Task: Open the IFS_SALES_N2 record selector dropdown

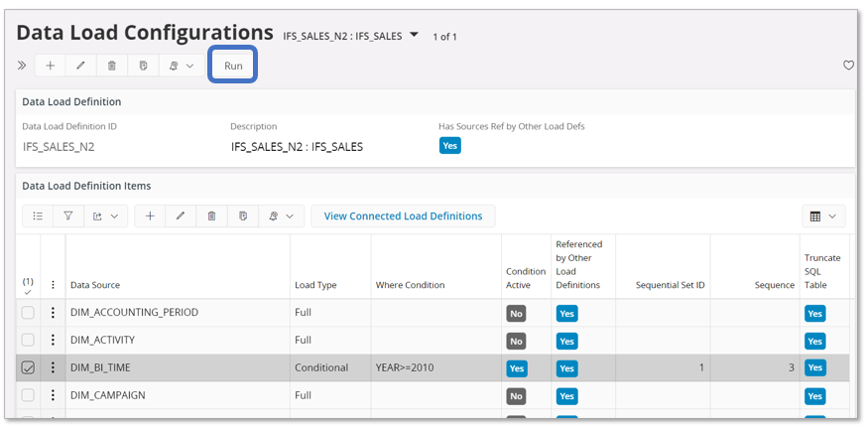Action: [414, 35]
